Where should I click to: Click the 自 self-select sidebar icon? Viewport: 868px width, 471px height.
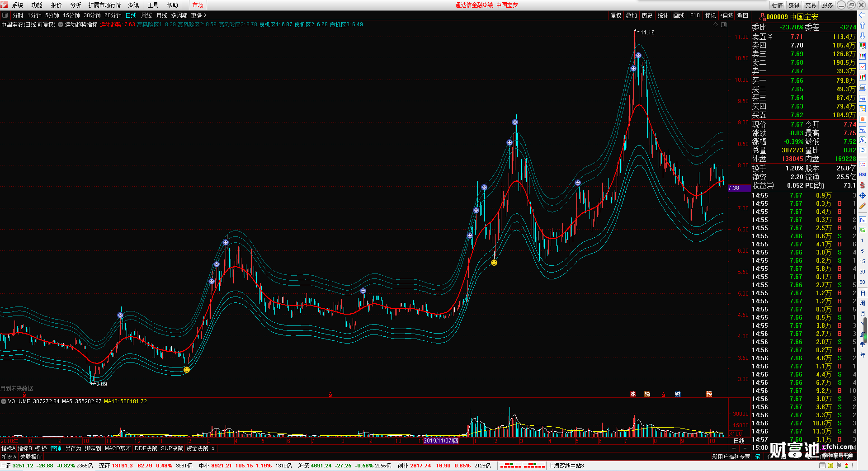coord(863,119)
